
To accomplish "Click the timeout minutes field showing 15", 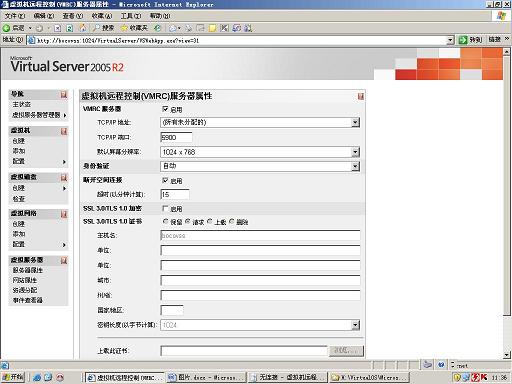I will point(175,194).
